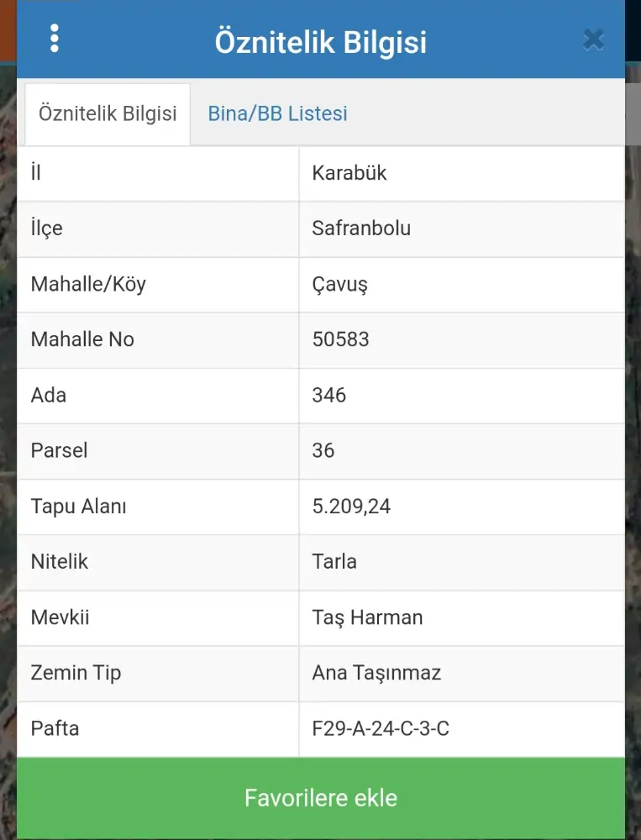Switch to Bina/BB Listesi tab
641x840 pixels.
click(277, 113)
